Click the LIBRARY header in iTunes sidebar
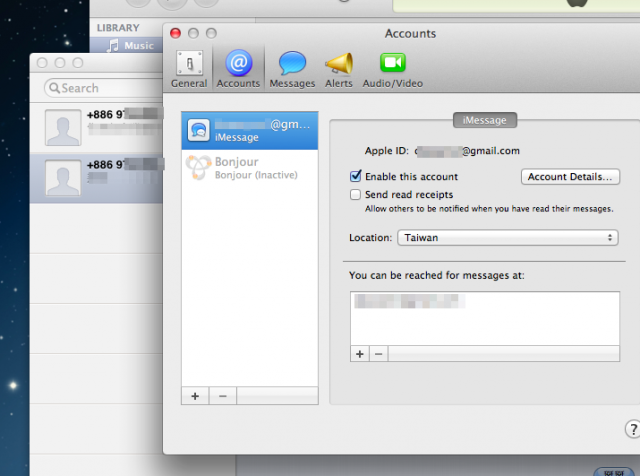 118,28
